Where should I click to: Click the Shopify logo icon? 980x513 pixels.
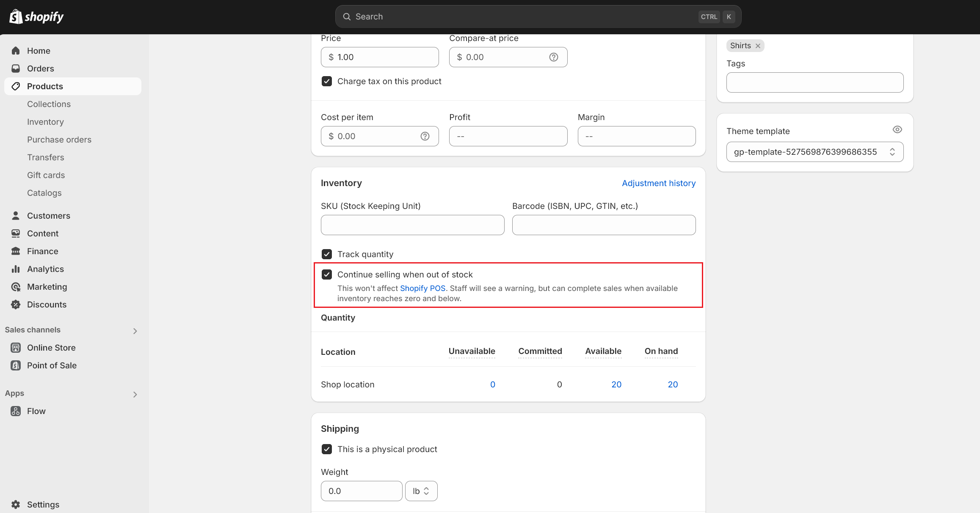(16, 16)
